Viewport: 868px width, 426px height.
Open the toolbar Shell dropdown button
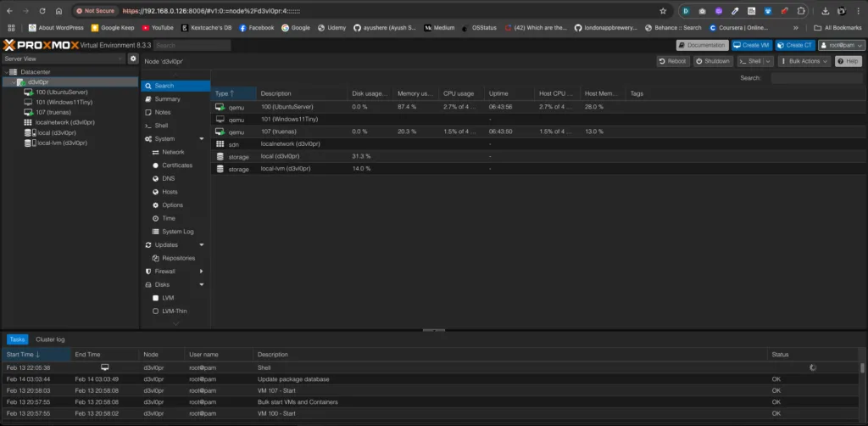point(755,61)
